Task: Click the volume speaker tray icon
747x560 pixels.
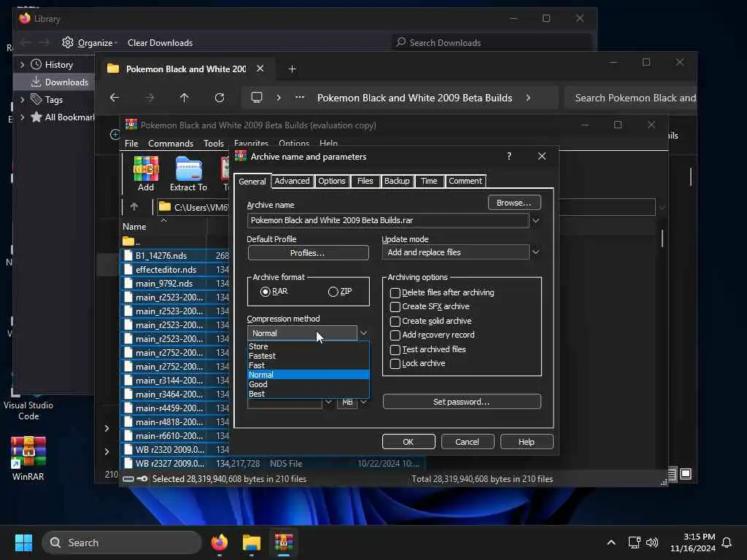Action: click(651, 542)
